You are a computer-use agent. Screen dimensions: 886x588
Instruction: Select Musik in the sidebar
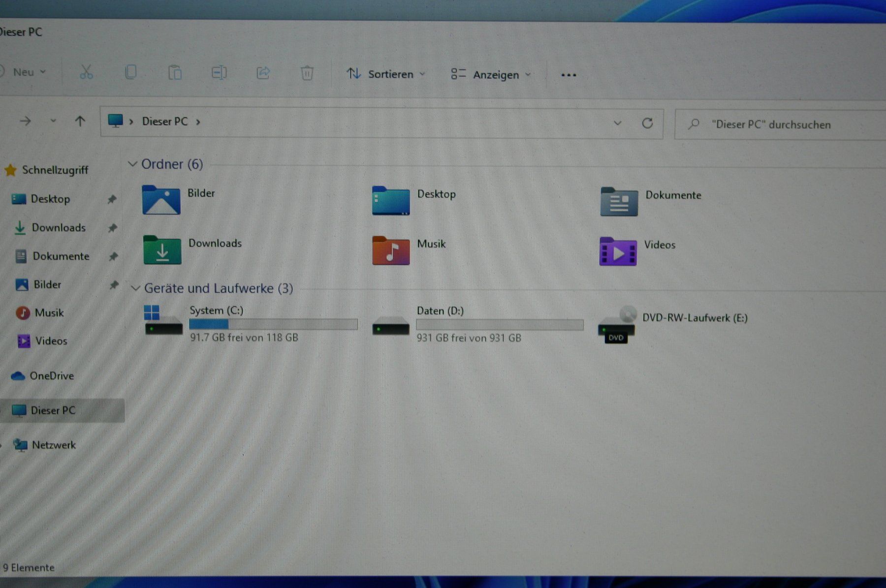(x=49, y=313)
